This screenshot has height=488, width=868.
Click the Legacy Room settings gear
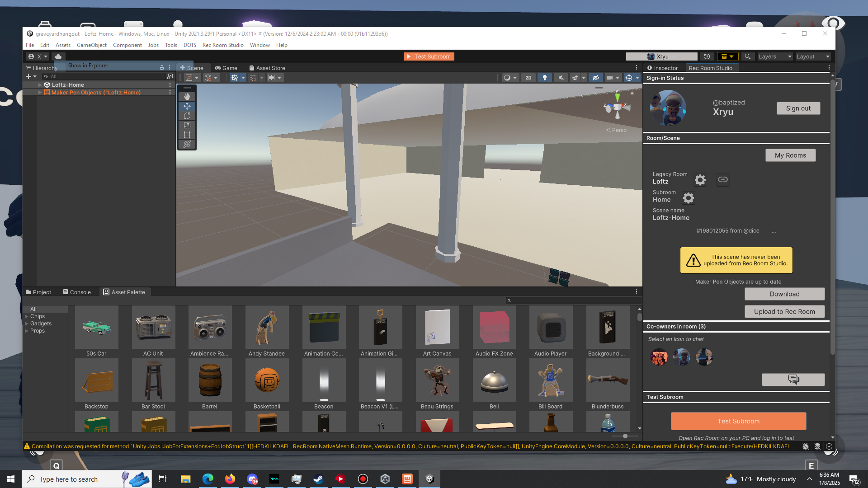pos(700,180)
